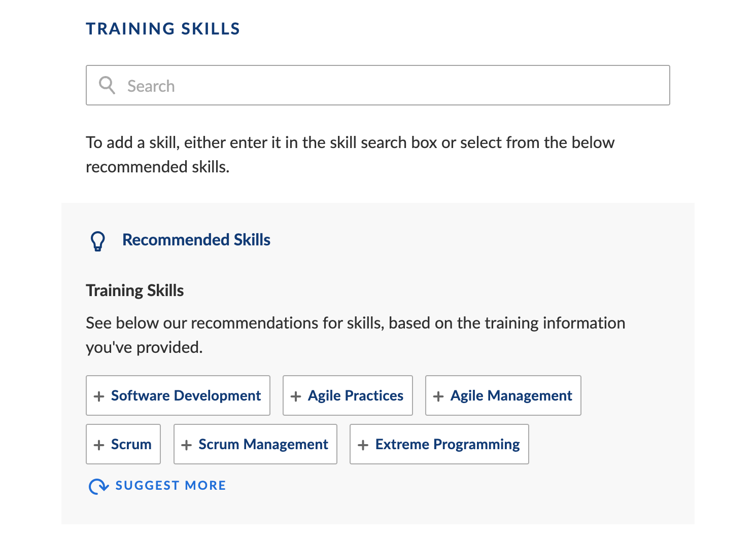756x544 pixels.
Task: Add the Scrum skill
Action: 123,444
